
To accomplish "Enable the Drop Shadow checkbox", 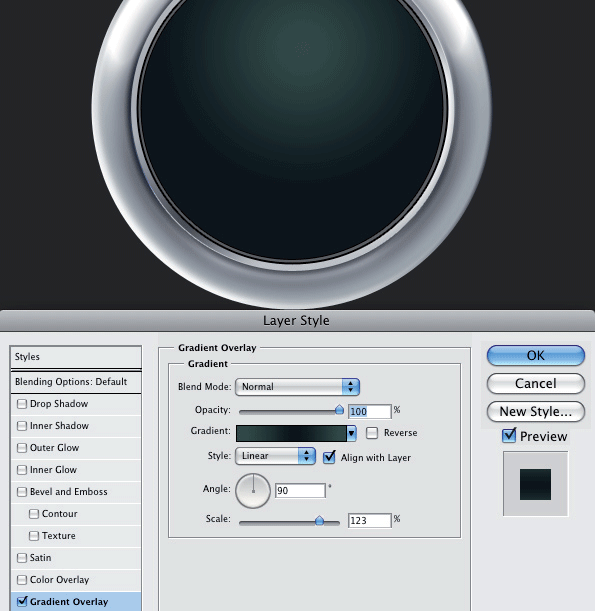I will click(22, 404).
